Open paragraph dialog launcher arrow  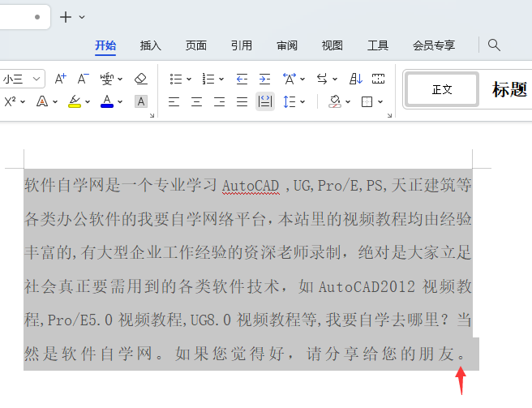coord(389,115)
